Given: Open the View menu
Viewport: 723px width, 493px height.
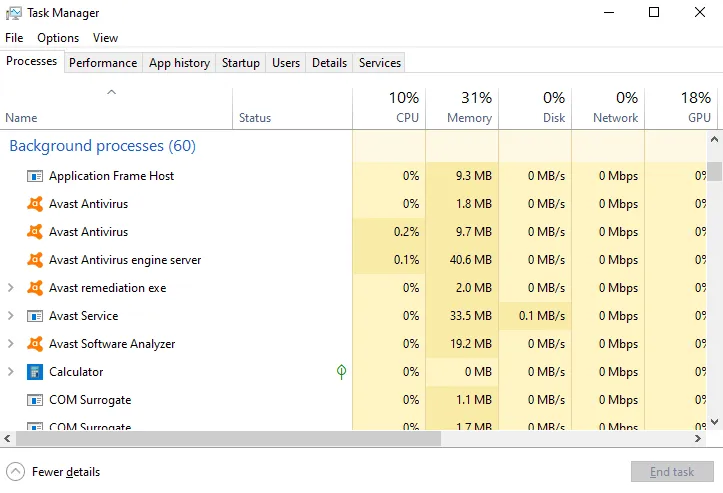Looking at the screenshot, I should (105, 38).
